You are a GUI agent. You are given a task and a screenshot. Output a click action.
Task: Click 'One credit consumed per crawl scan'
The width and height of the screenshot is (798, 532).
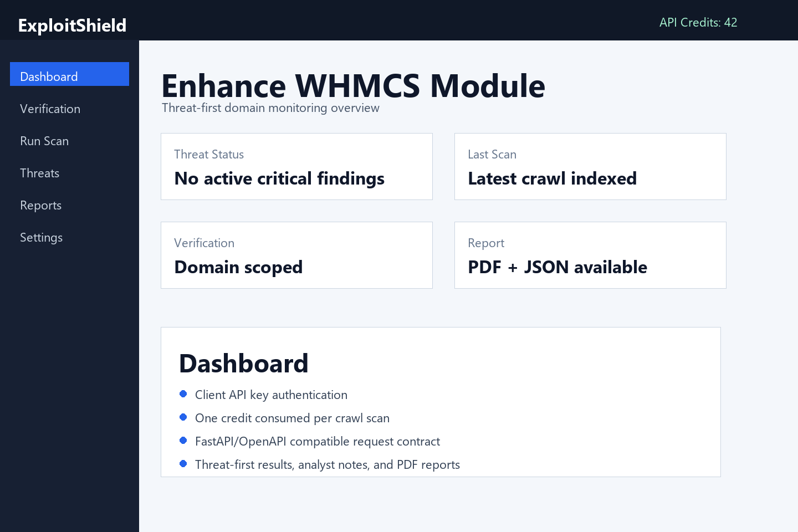pyautogui.click(x=292, y=418)
